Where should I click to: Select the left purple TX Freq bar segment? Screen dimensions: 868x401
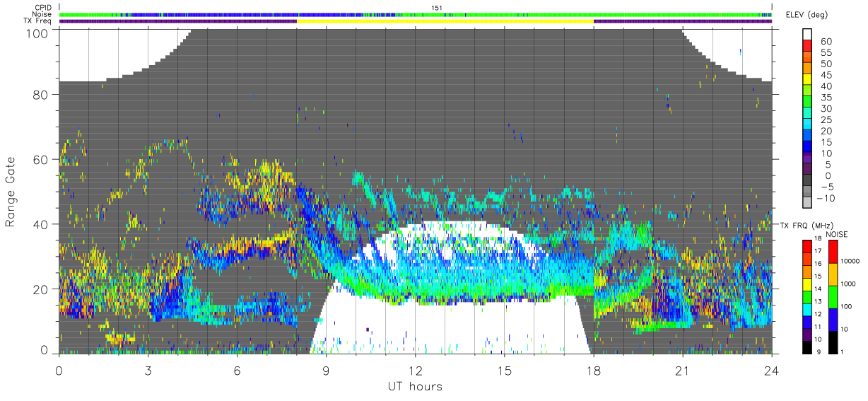click(x=178, y=21)
